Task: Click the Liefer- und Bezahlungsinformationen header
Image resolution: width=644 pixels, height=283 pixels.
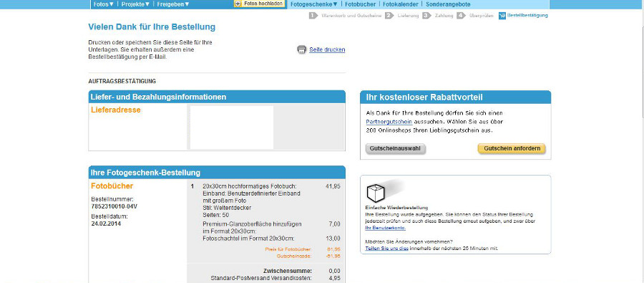Action: click(217, 97)
